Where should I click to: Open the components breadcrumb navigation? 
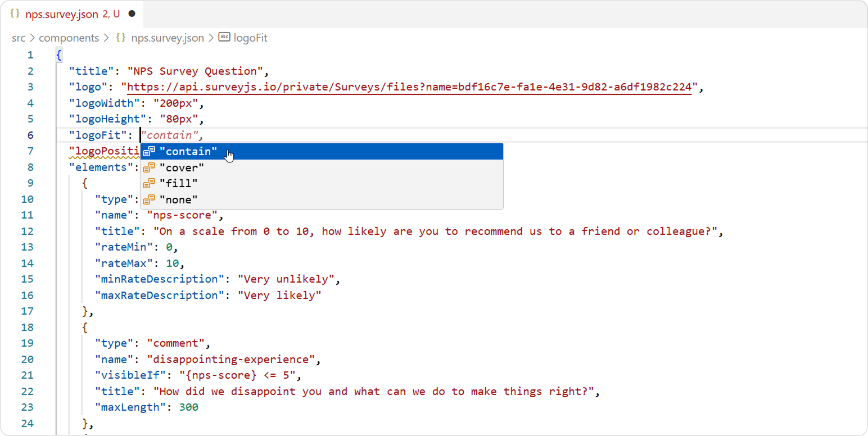[x=69, y=37]
